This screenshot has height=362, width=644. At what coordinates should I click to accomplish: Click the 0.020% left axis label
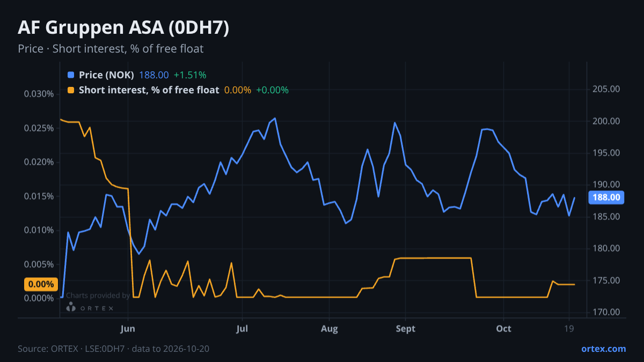(39, 162)
